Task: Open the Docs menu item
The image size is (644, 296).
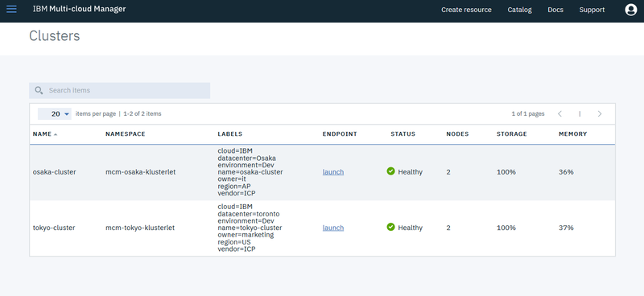Action: point(555,10)
